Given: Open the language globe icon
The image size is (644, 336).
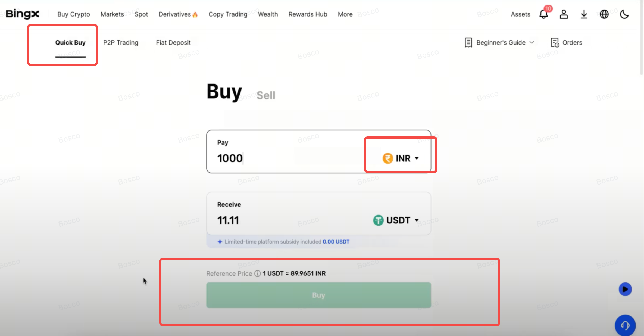Looking at the screenshot, I should (604, 14).
